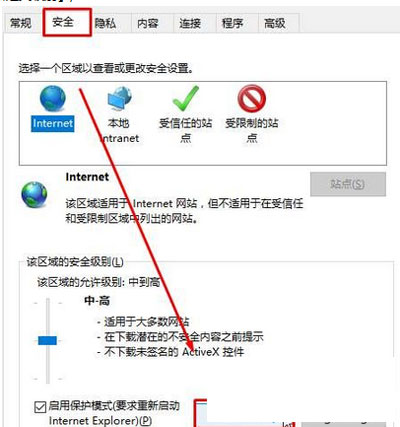The height and width of the screenshot is (427, 400).
Task: Switch to the 隐私 tab
Action: click(105, 23)
